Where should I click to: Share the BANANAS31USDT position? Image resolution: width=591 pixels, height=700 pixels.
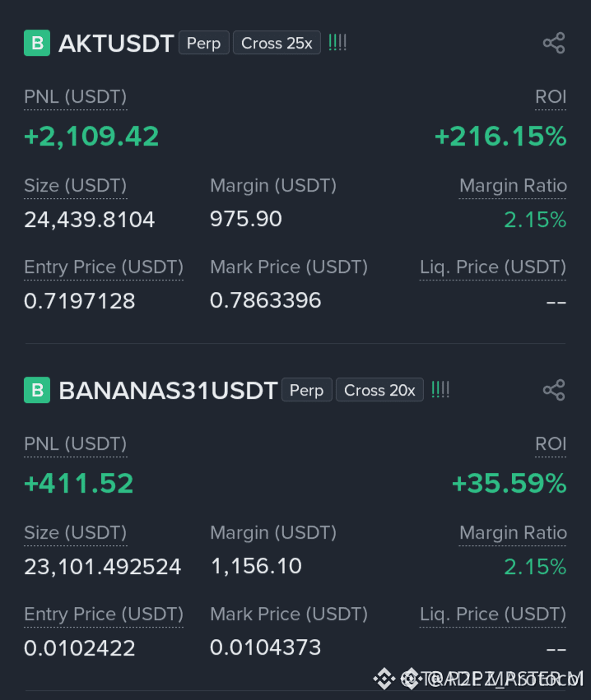pyautogui.click(x=554, y=390)
